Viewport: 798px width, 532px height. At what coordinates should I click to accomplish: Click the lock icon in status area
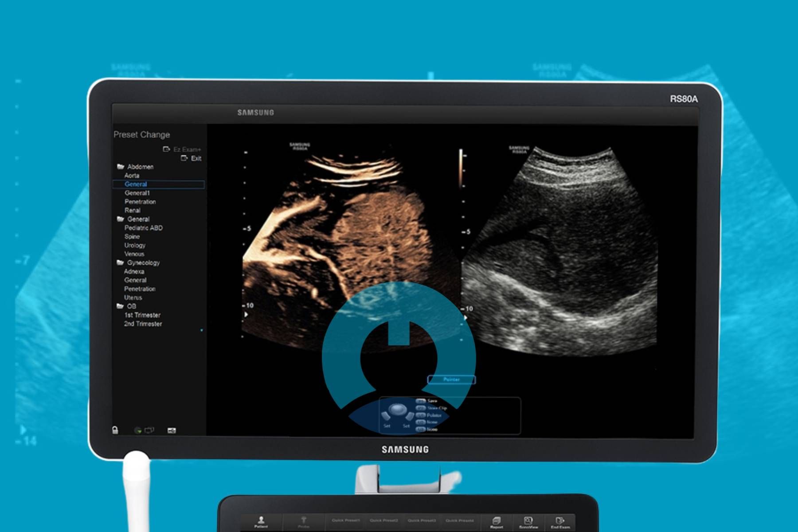click(115, 430)
